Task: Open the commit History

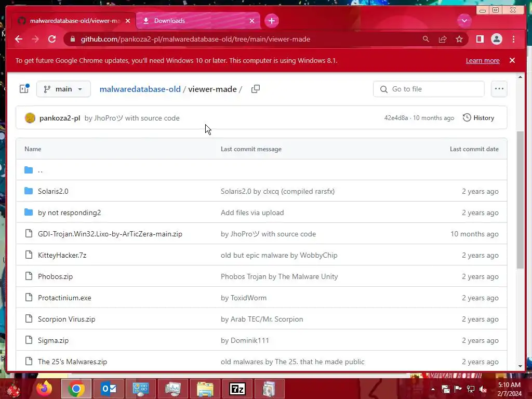Action: pyautogui.click(x=478, y=118)
